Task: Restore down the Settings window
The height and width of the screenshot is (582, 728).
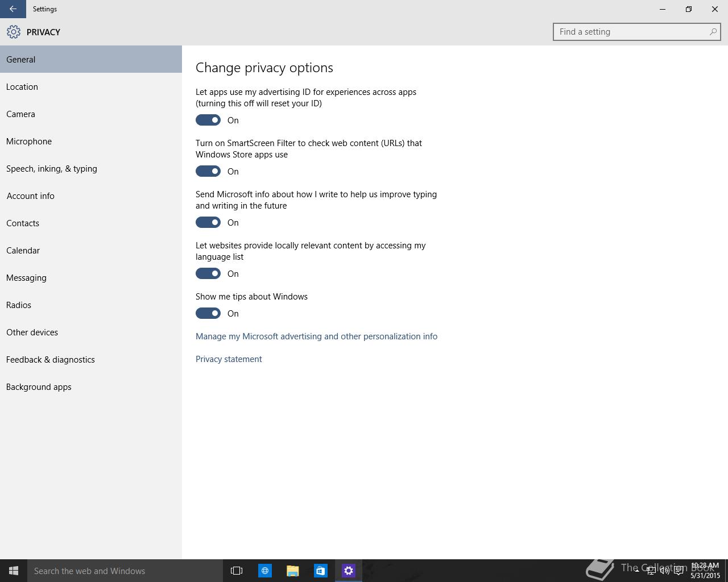Action: pyautogui.click(x=689, y=9)
